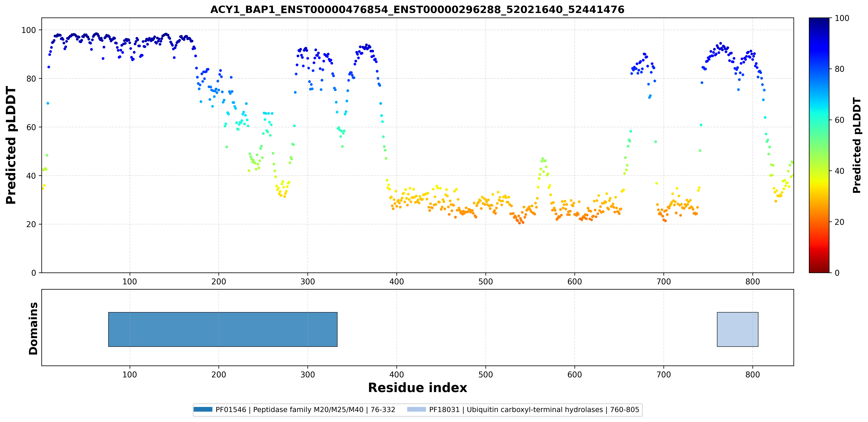Click the 0 tick on the colorbar

837,273
